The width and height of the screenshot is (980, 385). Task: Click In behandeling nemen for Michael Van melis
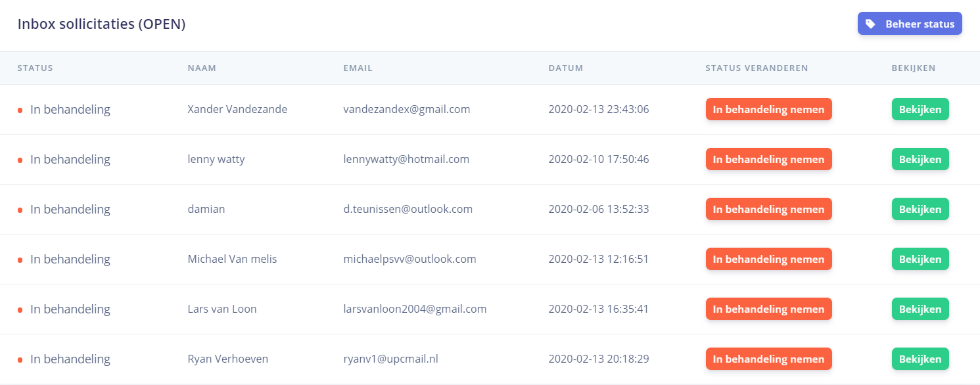pyautogui.click(x=768, y=259)
